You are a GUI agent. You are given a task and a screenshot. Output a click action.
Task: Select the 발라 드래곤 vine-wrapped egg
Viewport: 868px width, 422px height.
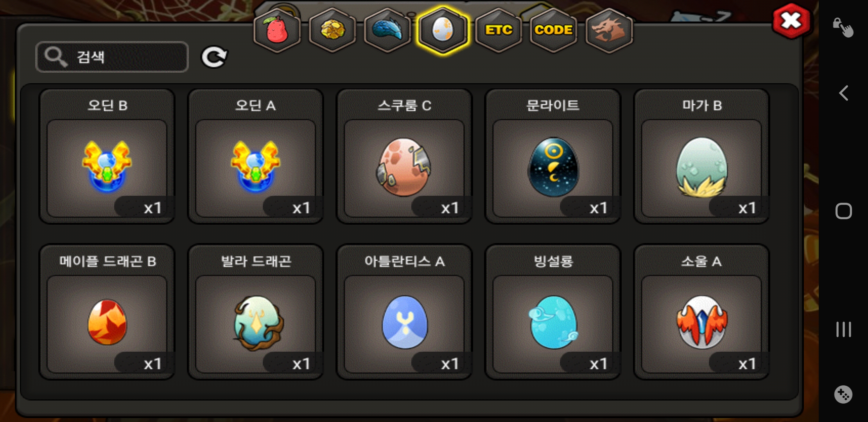[x=256, y=312]
